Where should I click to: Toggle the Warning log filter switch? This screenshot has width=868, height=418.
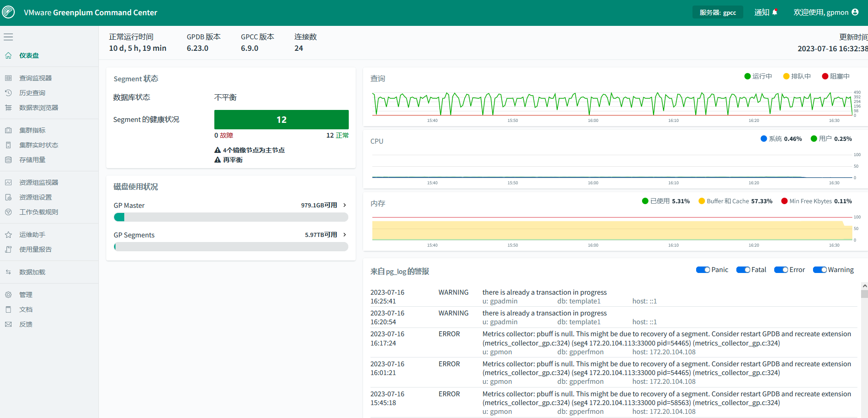[820, 270]
